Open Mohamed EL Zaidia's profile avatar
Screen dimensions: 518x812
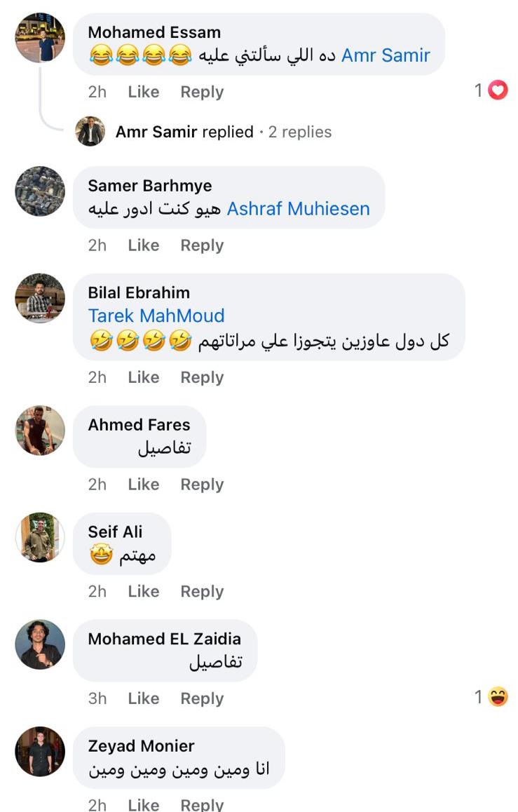click(x=40, y=644)
